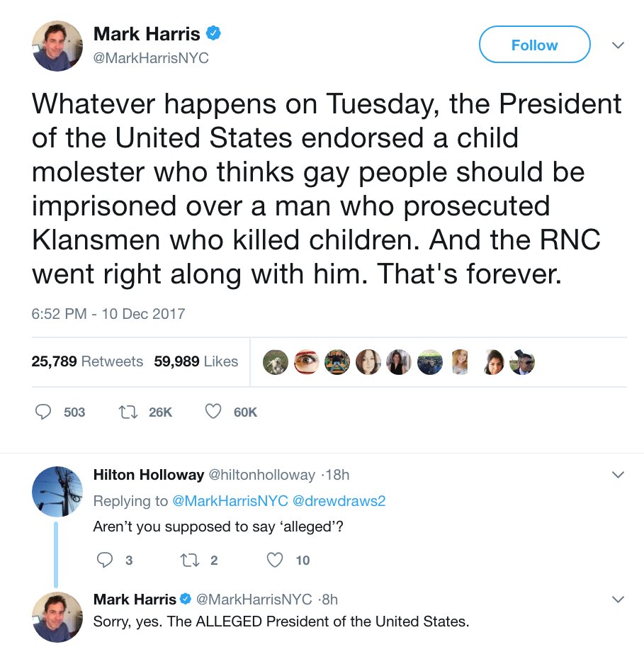This screenshot has width=644, height=647.
Task: Reply to Mark Harris's main tweet
Action: (44, 412)
